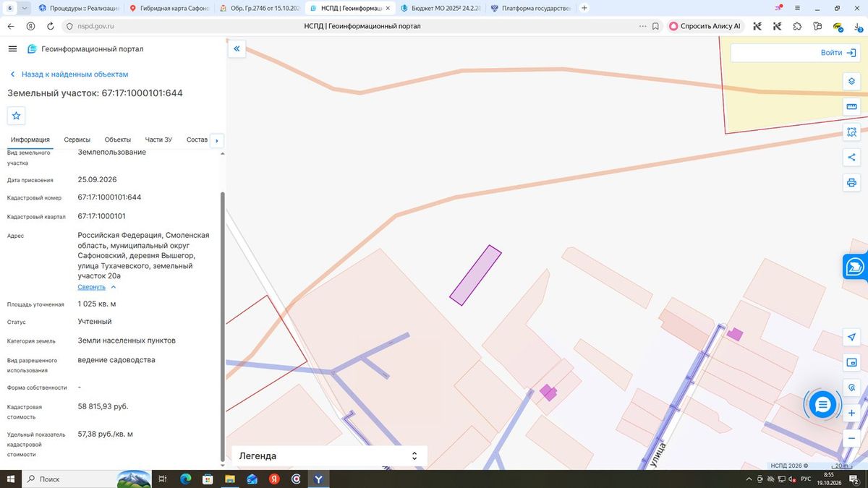This screenshot has height=488, width=868.
Task: Click cadastral number 67:17:1000101:644 value
Action: pyautogui.click(x=109, y=197)
